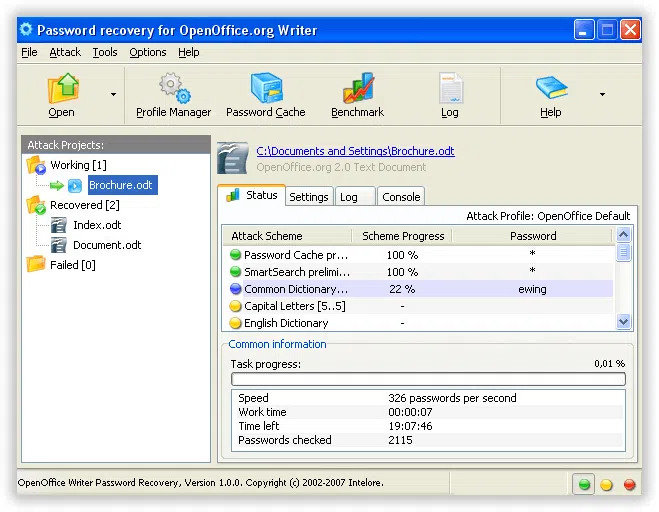Click the Index.odt document icon
Screen dimensions: 659x512
coord(58,225)
